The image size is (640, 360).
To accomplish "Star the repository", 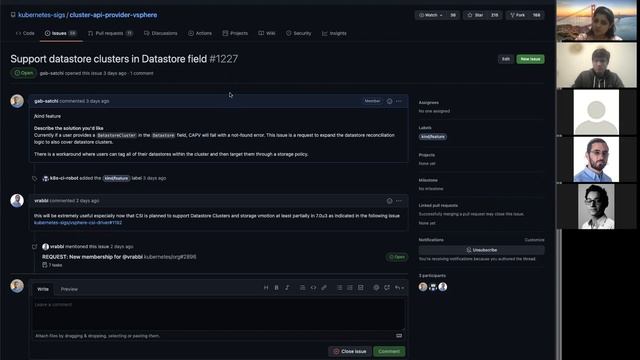I will click(482, 15).
